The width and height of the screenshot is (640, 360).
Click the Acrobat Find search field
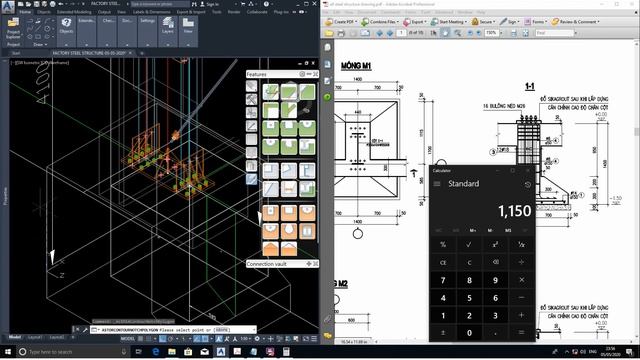point(554,33)
